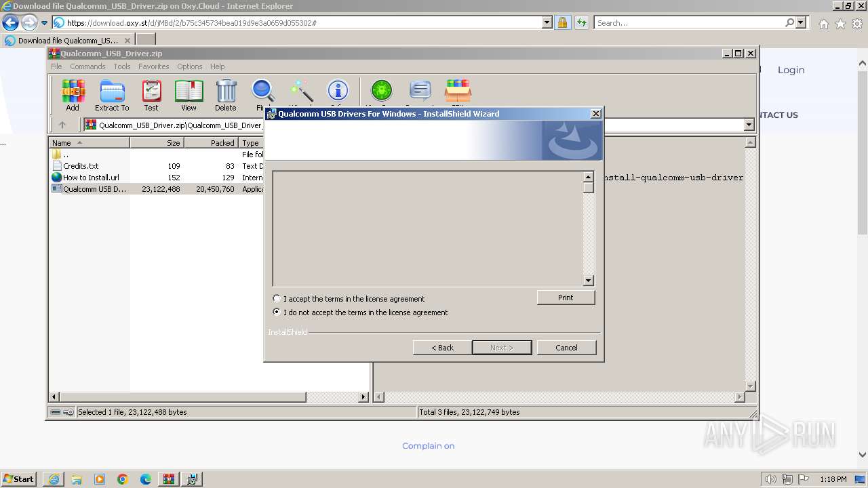Screen dimensions: 868x488
Task: Click the Delete trash can icon
Action: click(226, 95)
